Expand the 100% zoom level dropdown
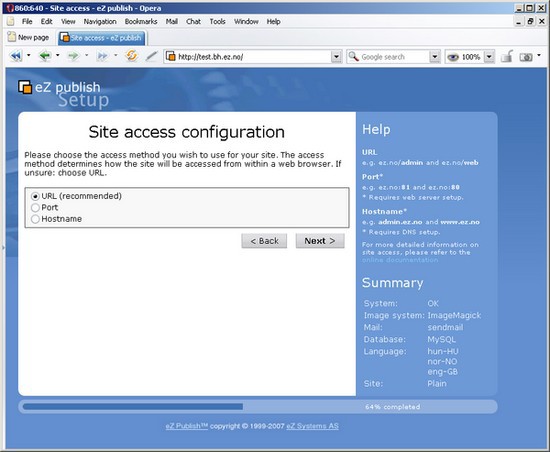 click(489, 56)
